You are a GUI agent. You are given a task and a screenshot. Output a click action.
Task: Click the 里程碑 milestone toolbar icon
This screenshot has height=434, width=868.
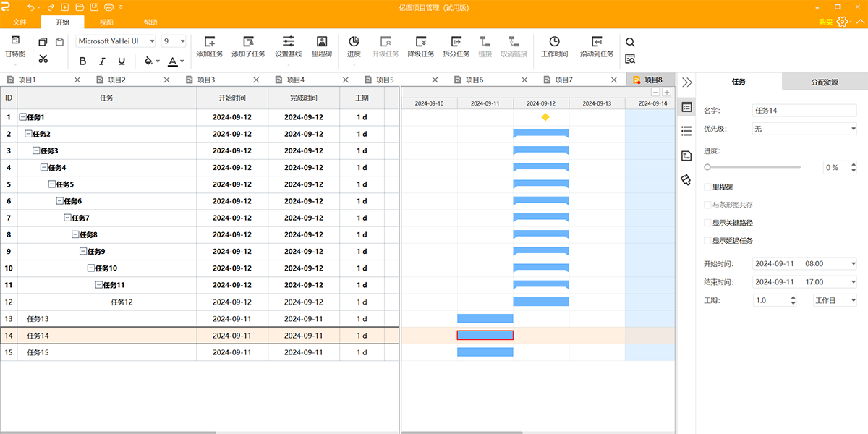coord(322,42)
